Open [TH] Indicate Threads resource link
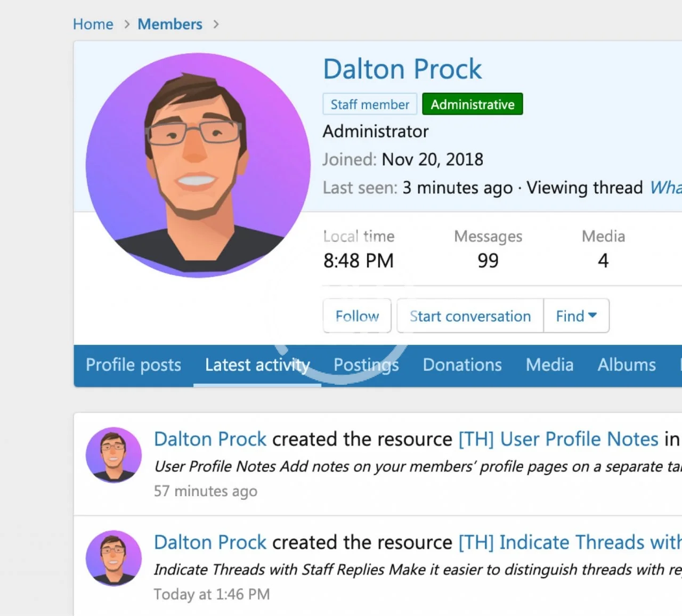Screen dimensions: 682x616 coord(569,542)
